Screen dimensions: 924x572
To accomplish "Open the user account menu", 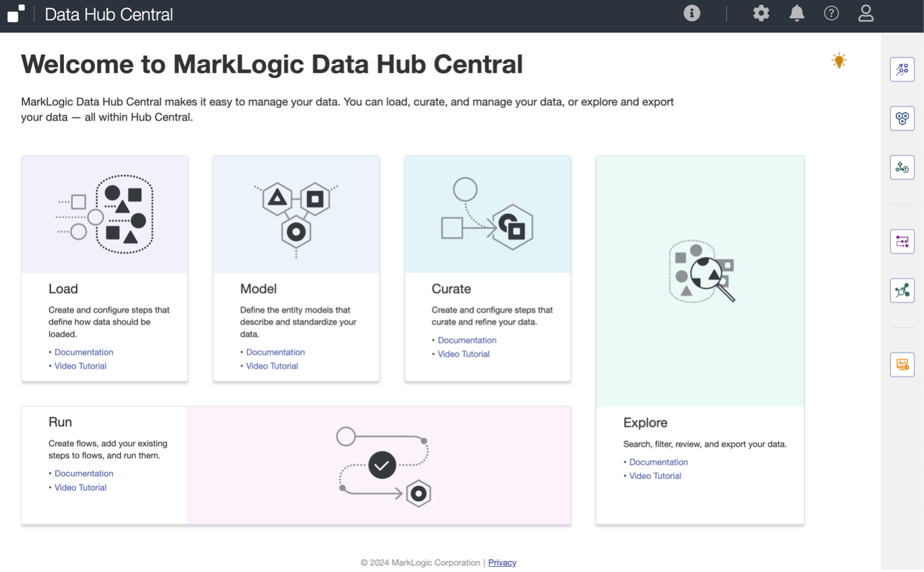I will [x=866, y=14].
